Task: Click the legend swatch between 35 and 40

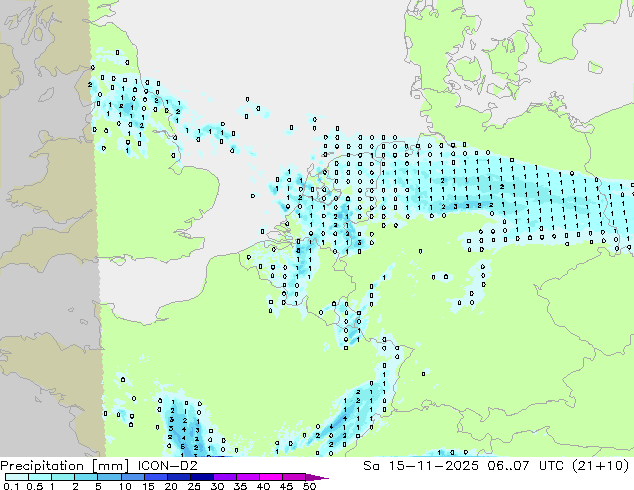Action: (x=248, y=477)
